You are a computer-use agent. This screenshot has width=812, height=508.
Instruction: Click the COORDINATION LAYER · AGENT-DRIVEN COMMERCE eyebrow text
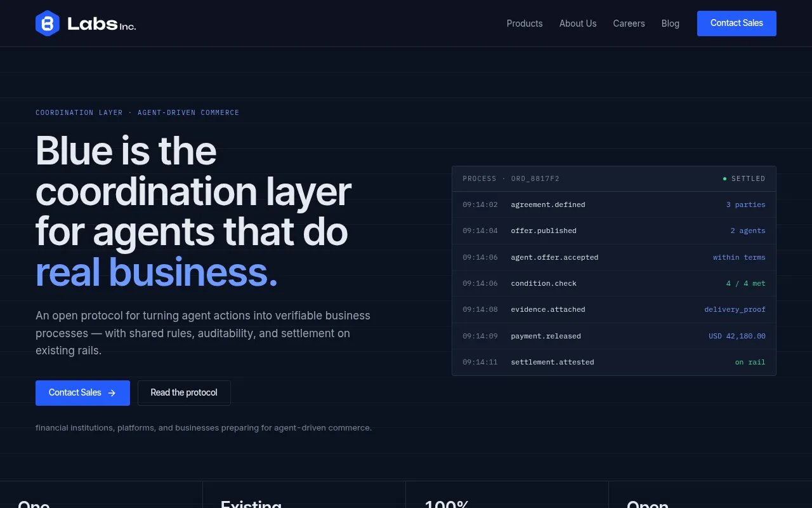pyautogui.click(x=138, y=112)
